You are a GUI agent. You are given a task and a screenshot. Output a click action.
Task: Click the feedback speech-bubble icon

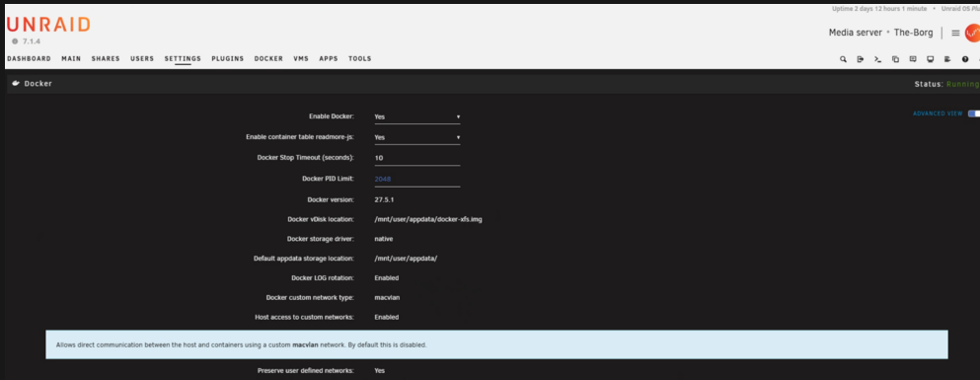coord(913,59)
